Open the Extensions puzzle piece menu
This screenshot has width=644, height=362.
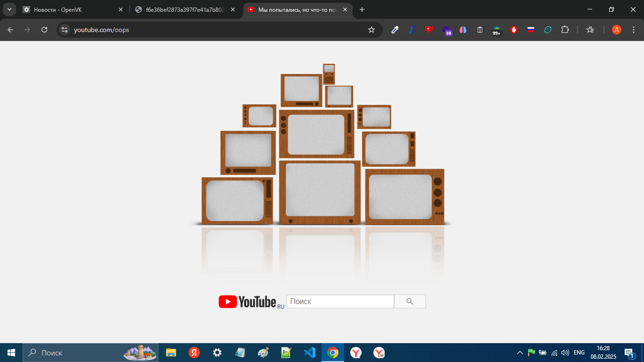[565, 30]
